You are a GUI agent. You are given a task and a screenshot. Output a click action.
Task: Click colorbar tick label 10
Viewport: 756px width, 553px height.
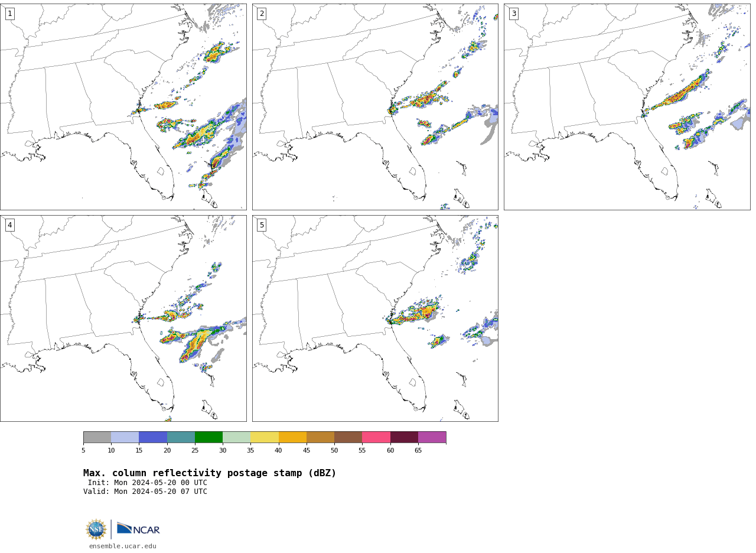click(x=111, y=450)
